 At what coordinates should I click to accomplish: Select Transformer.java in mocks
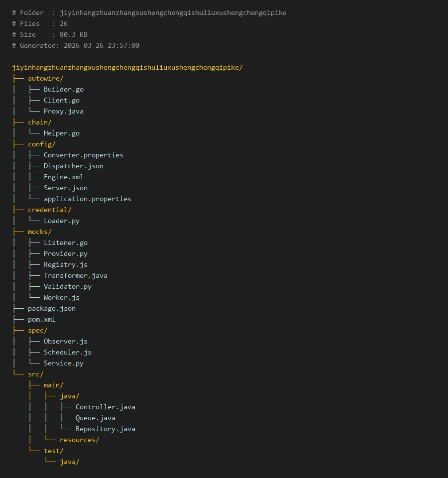pos(75,275)
